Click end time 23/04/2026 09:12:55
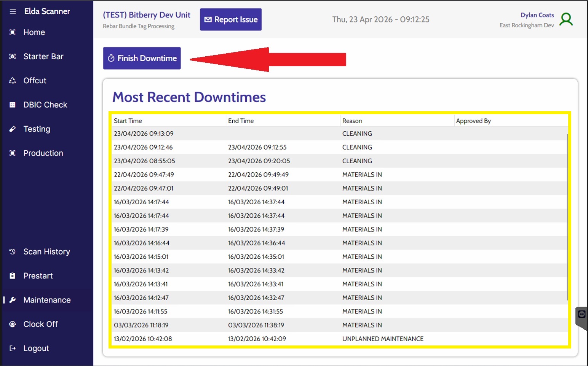Screen dimensions: 588x366 (x=257, y=147)
